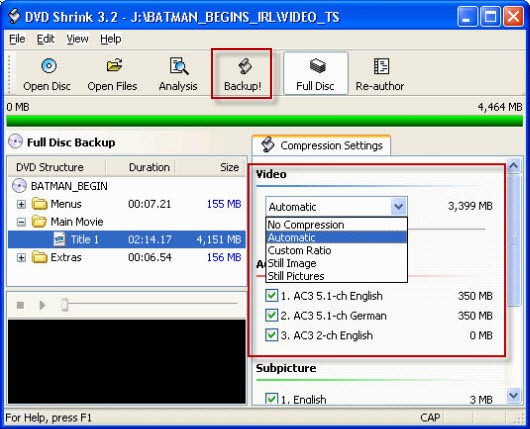
Task: Start the Backup! process
Action: click(242, 74)
